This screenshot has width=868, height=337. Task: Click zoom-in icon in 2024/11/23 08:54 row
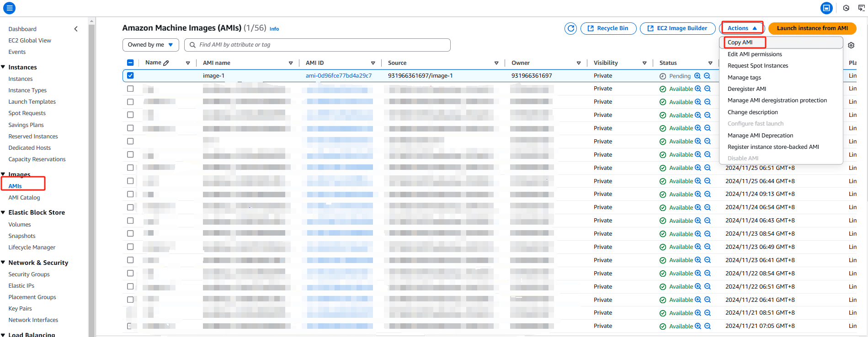[698, 233]
